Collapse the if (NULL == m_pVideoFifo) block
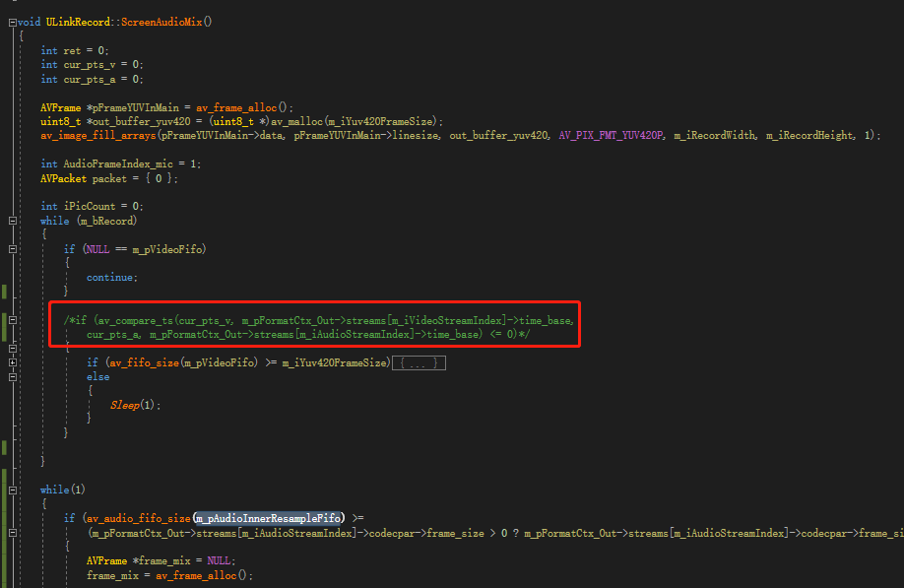This screenshot has width=904, height=588. tap(13, 249)
